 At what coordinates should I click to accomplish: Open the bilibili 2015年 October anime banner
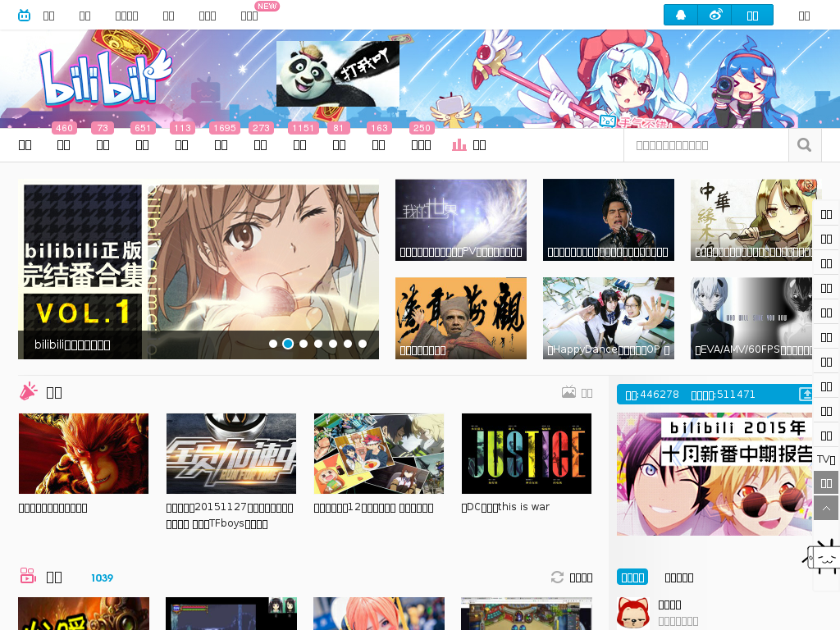714,474
